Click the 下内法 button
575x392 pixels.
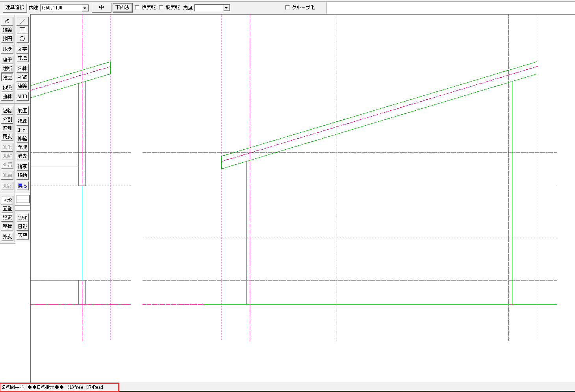pyautogui.click(x=122, y=7)
